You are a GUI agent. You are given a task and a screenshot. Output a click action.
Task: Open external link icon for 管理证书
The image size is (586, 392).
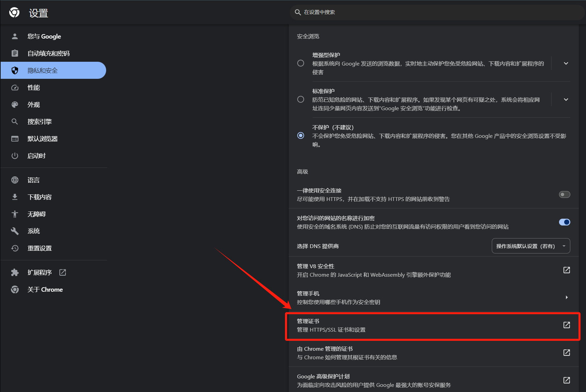(x=567, y=325)
